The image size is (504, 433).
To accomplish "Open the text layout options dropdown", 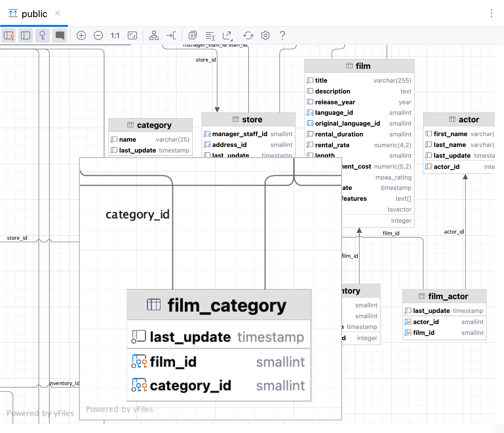I will coord(210,35).
